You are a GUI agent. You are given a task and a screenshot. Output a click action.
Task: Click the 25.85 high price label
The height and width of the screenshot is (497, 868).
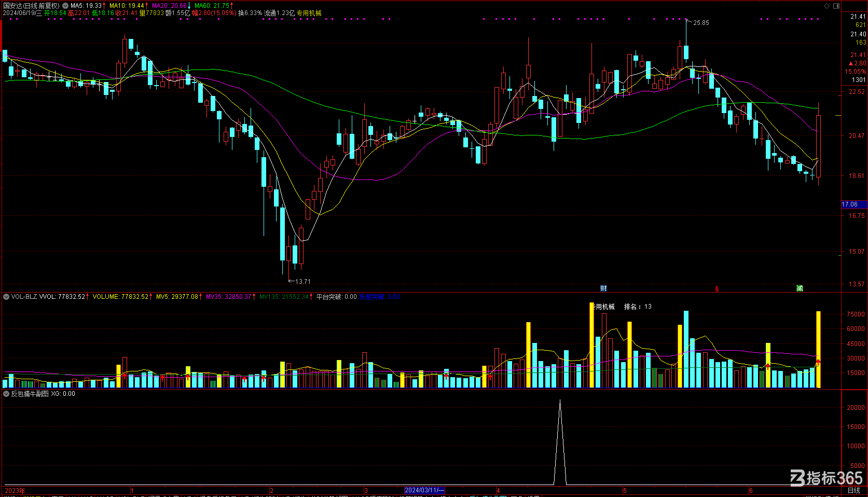701,23
